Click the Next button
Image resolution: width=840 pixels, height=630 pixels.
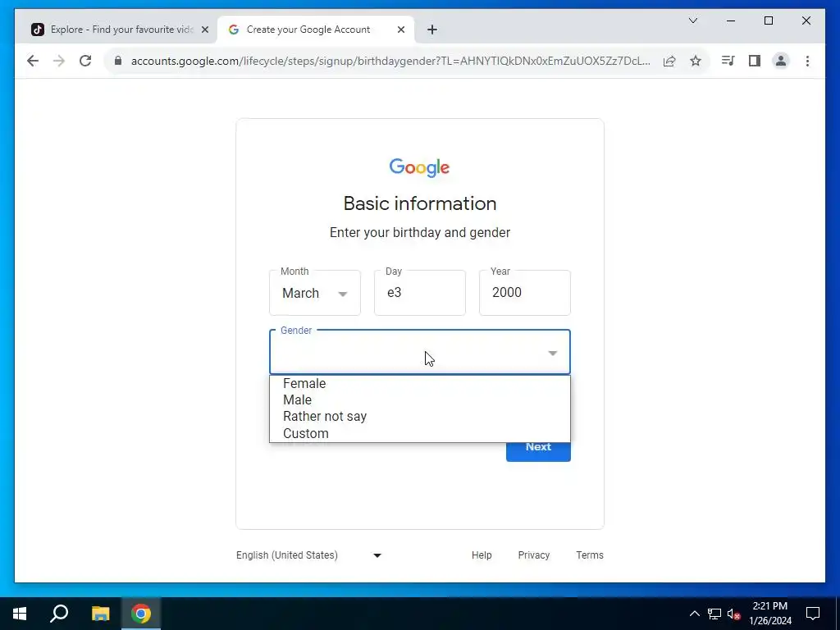click(x=538, y=452)
